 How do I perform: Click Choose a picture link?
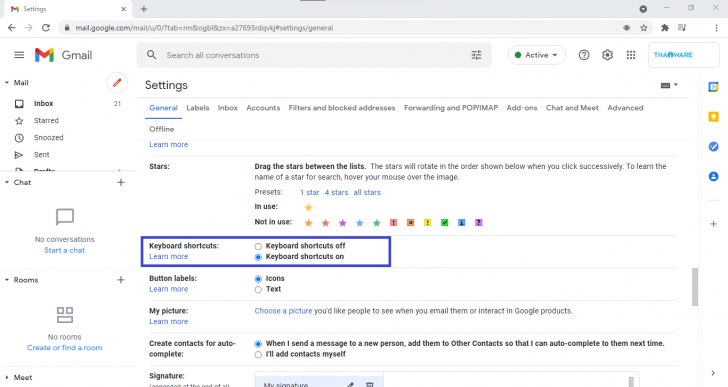(x=283, y=311)
